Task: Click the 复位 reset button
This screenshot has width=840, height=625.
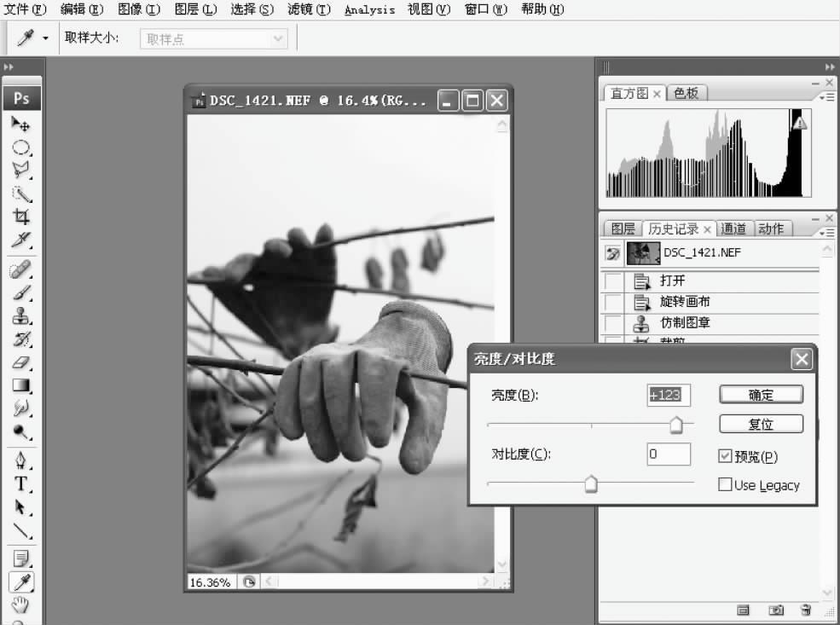Action: click(x=761, y=424)
